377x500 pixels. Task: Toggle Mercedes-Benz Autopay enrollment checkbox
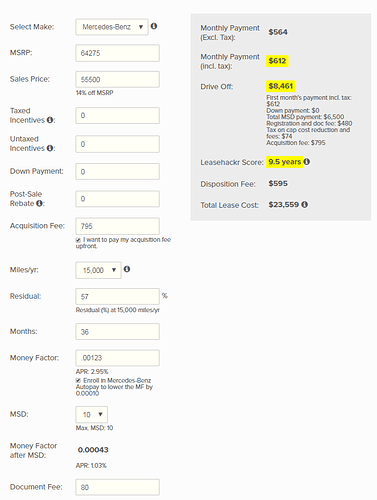(x=78, y=381)
